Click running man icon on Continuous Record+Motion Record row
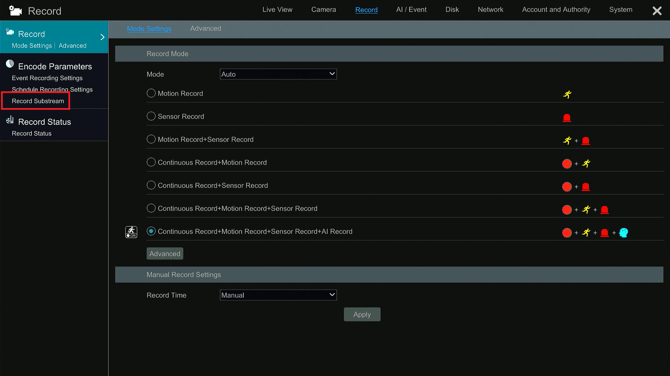670x376 pixels. [x=586, y=164]
